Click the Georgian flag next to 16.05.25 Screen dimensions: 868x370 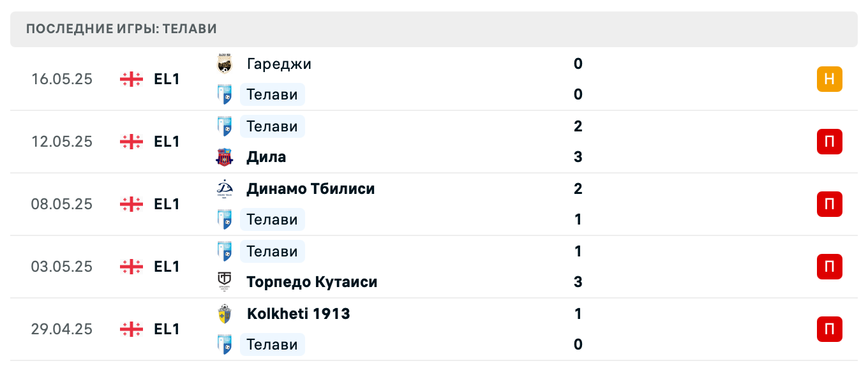(130, 79)
